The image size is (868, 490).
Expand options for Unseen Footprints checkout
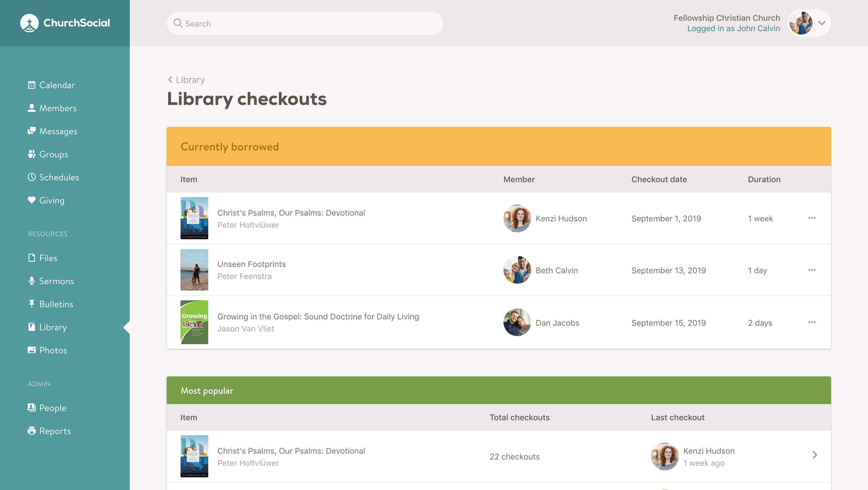812,270
